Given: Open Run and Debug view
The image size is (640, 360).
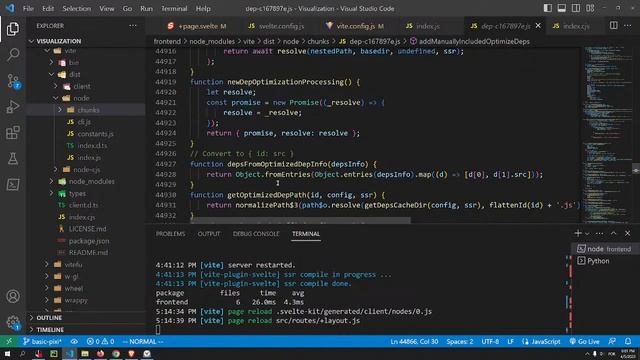Looking at the screenshot, I should pos(13,107).
